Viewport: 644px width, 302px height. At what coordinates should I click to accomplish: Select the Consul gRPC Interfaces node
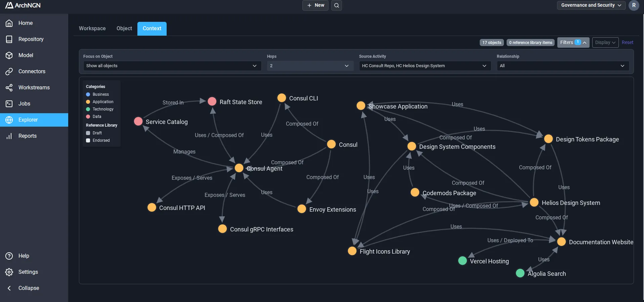coord(222,229)
